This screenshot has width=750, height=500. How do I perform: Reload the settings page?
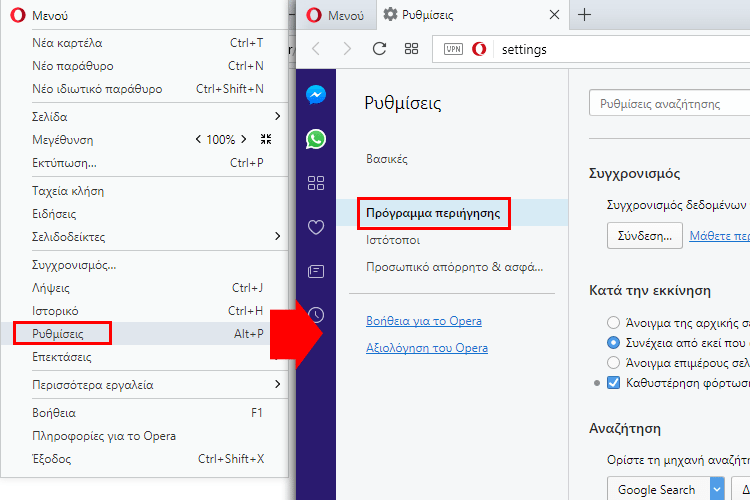379,48
